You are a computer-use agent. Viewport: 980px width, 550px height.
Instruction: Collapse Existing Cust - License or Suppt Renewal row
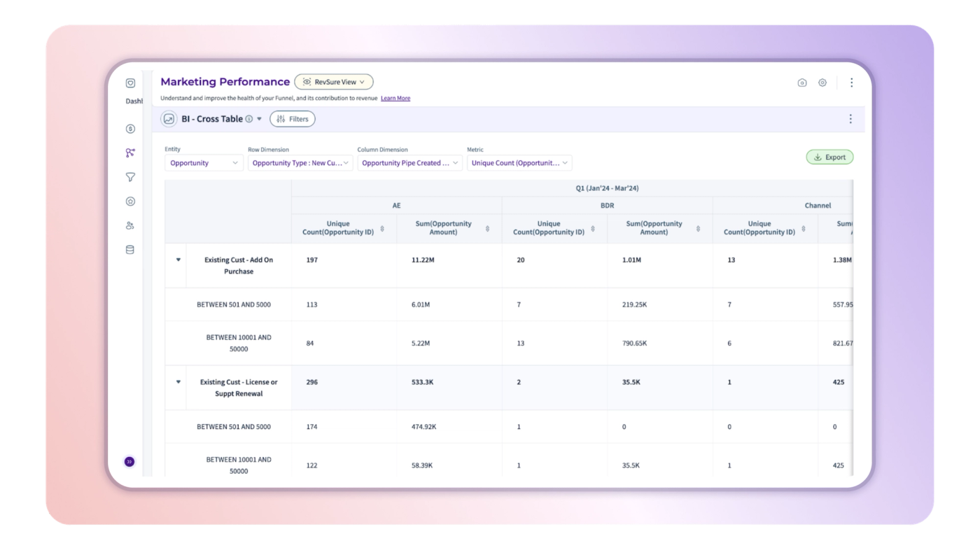[178, 382]
